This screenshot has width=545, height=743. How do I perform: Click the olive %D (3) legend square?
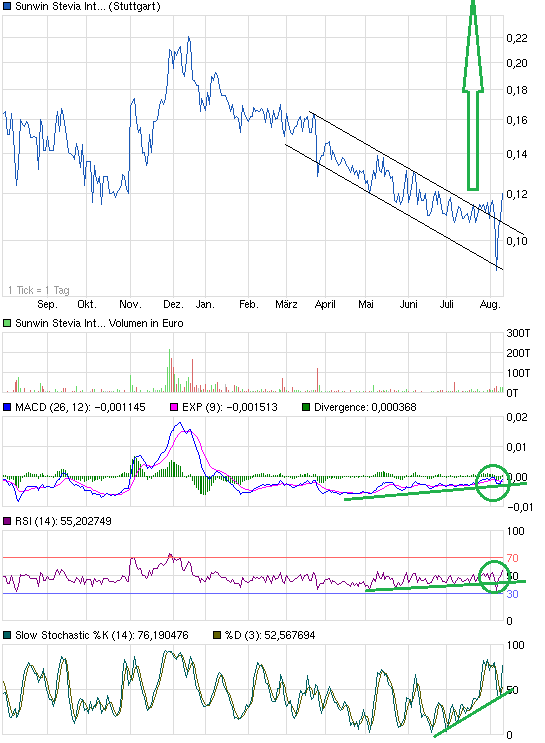pyautogui.click(x=217, y=635)
